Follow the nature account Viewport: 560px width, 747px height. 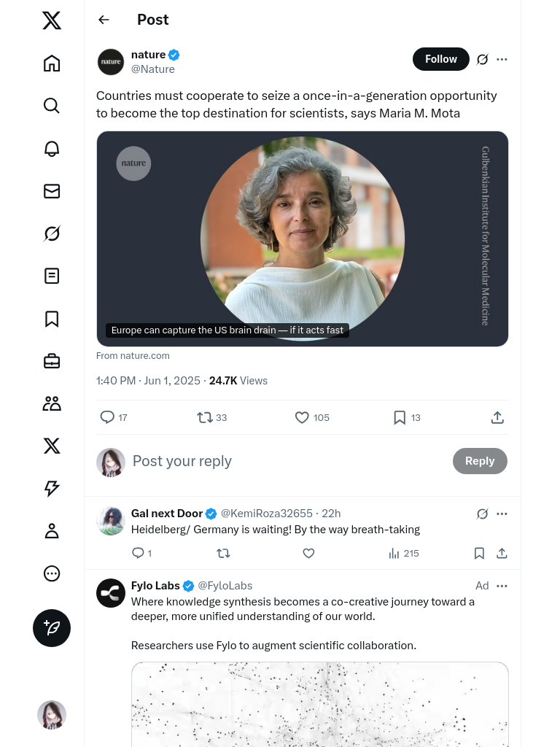[440, 59]
